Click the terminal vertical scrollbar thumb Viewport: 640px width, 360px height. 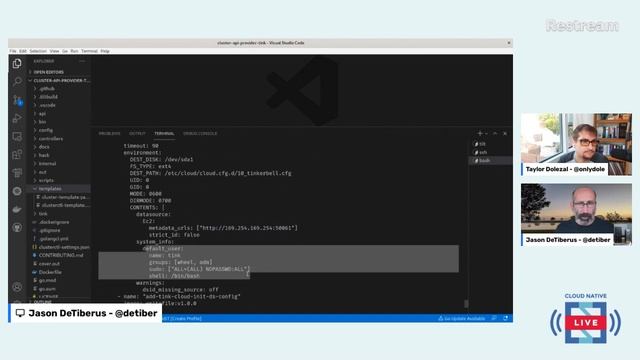(466, 304)
